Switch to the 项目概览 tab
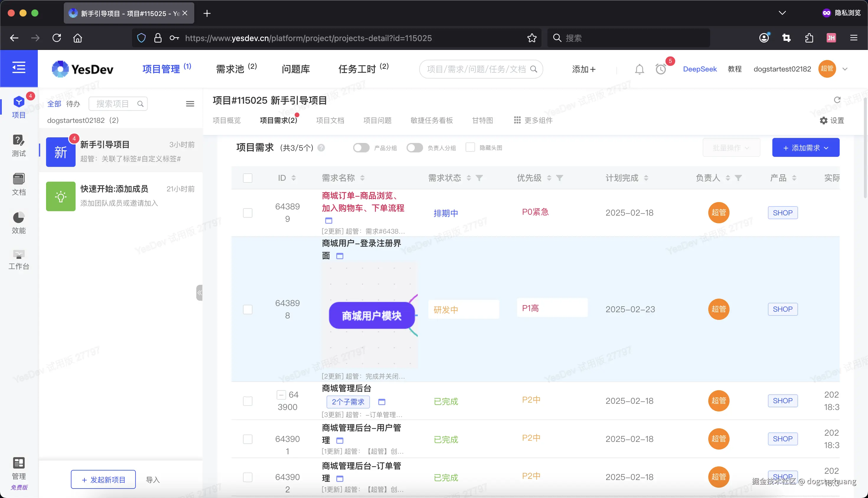Screen dimensions: 868x498 (226, 120)
